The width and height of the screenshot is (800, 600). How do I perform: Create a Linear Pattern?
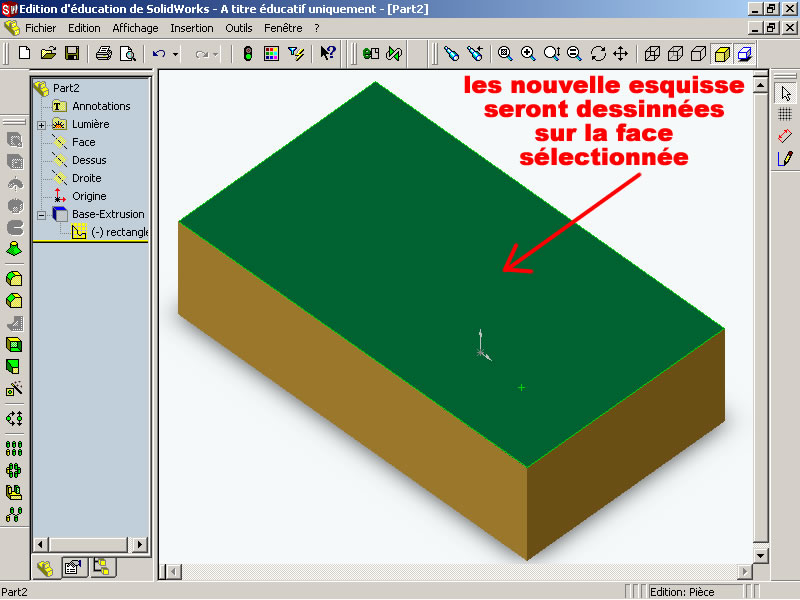(x=14, y=448)
